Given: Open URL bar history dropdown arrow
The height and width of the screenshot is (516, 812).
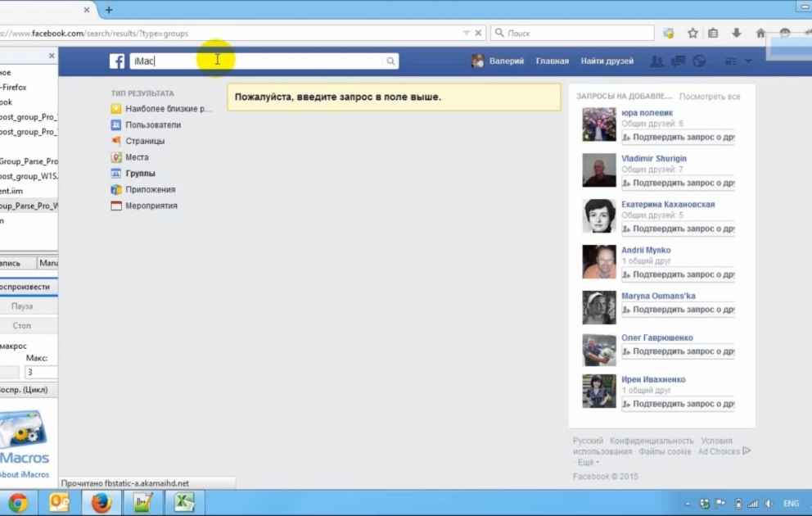Looking at the screenshot, I should click(466, 33).
